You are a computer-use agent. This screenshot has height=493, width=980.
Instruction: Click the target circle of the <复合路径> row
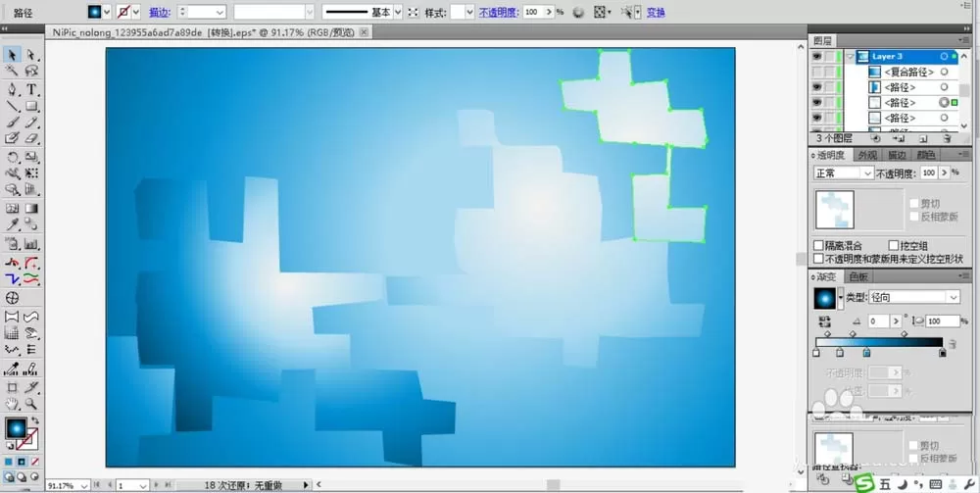945,72
